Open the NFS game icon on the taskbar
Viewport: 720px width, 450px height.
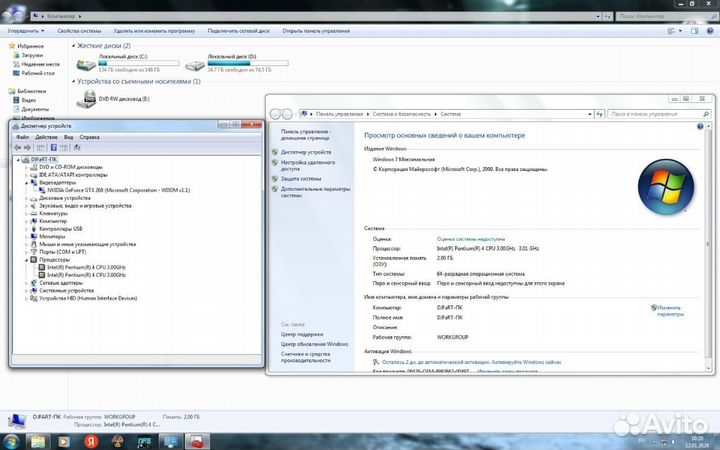[144, 442]
